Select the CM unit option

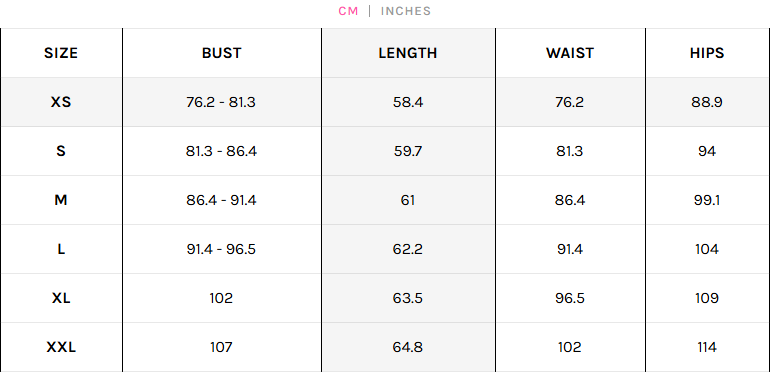(348, 11)
